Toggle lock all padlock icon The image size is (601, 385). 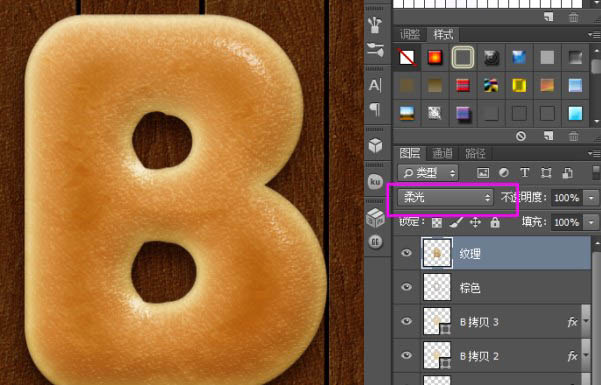[x=495, y=222]
